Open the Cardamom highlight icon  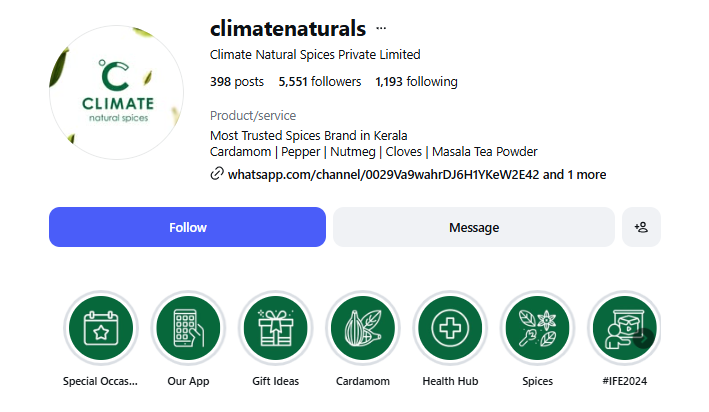click(362, 329)
